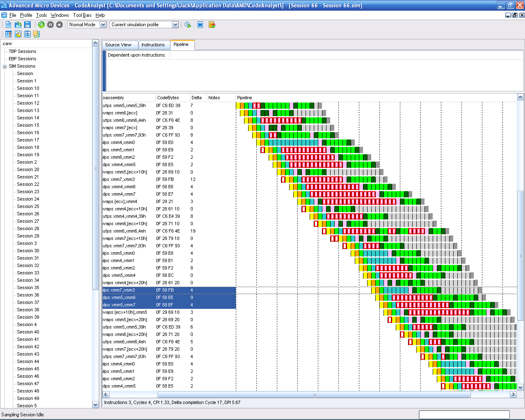Select TBP Sessions in the tree
This screenshot has width=525, height=420.
click(x=22, y=52)
